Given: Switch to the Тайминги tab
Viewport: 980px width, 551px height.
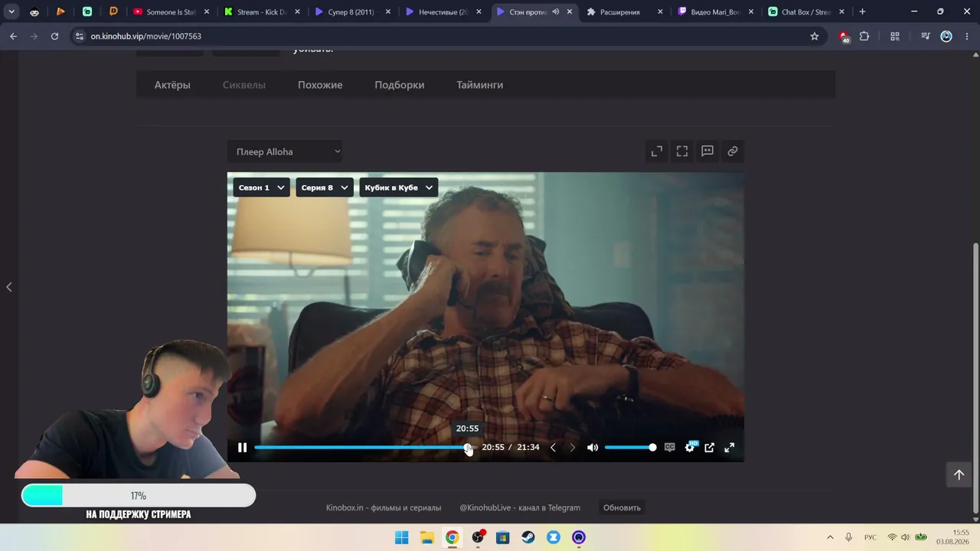Looking at the screenshot, I should pos(480,85).
